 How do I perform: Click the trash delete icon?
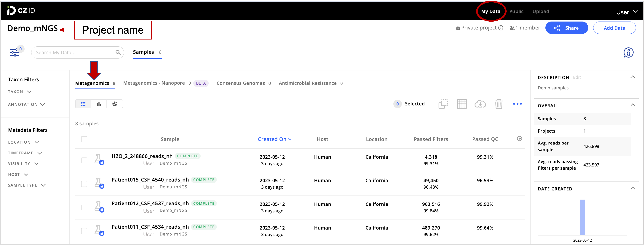tap(499, 104)
